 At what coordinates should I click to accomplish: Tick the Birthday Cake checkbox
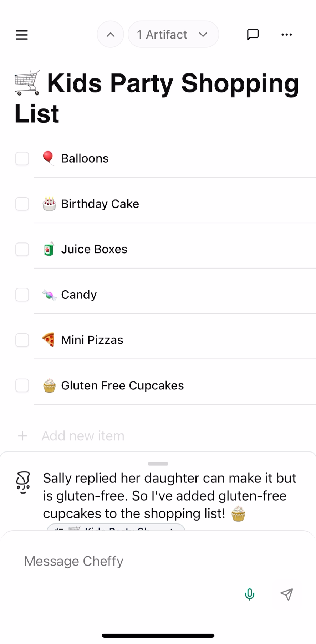[22, 204]
